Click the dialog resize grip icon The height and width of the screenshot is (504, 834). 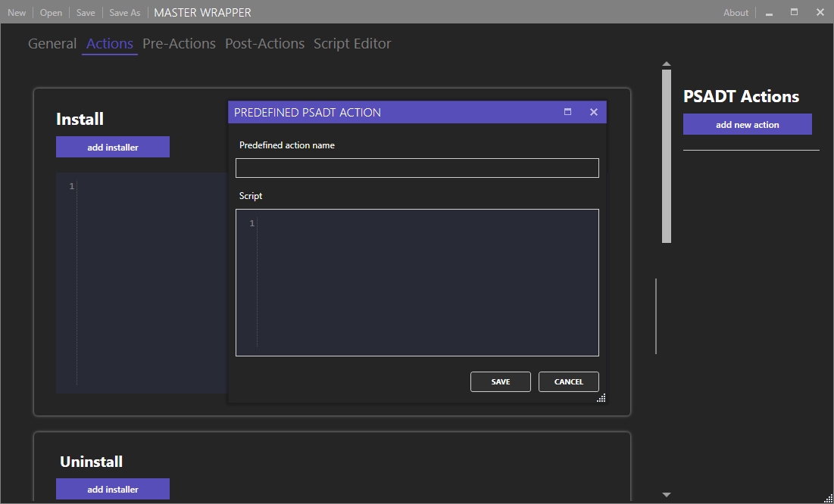pos(601,397)
